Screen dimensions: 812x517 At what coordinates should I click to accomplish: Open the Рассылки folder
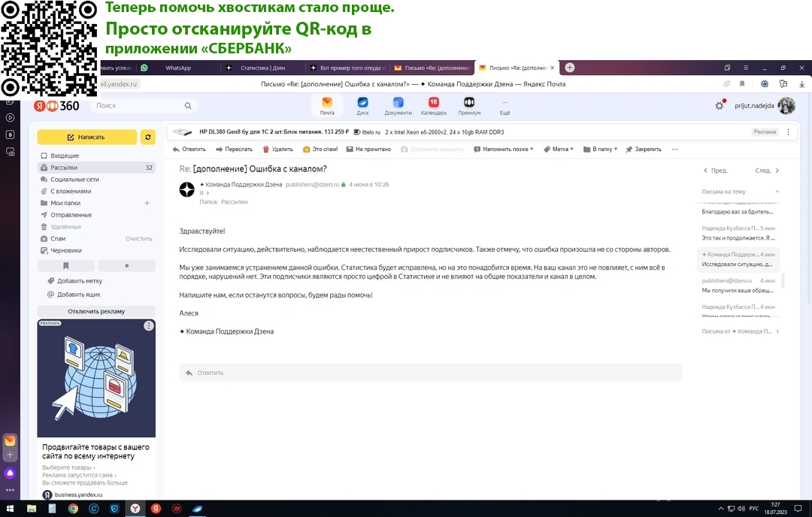96,167
